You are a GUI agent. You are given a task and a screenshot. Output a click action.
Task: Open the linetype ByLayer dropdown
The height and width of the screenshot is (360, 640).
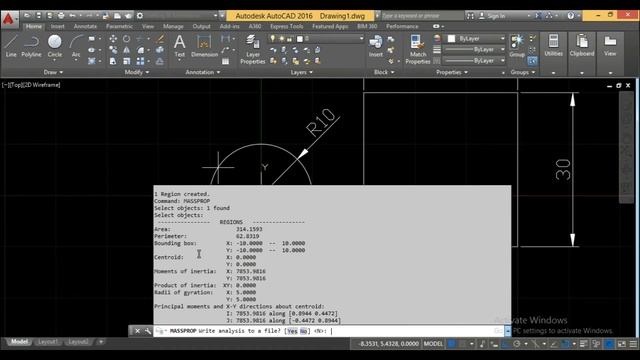click(x=475, y=60)
